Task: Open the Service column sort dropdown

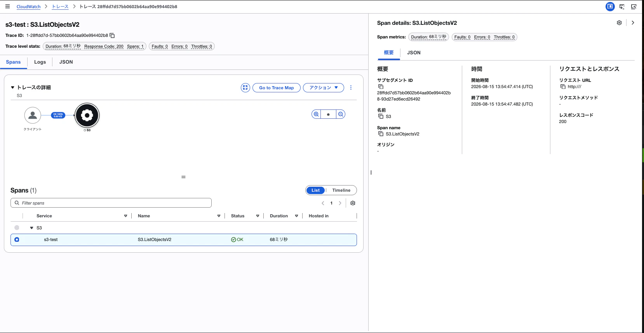Action: point(125,216)
